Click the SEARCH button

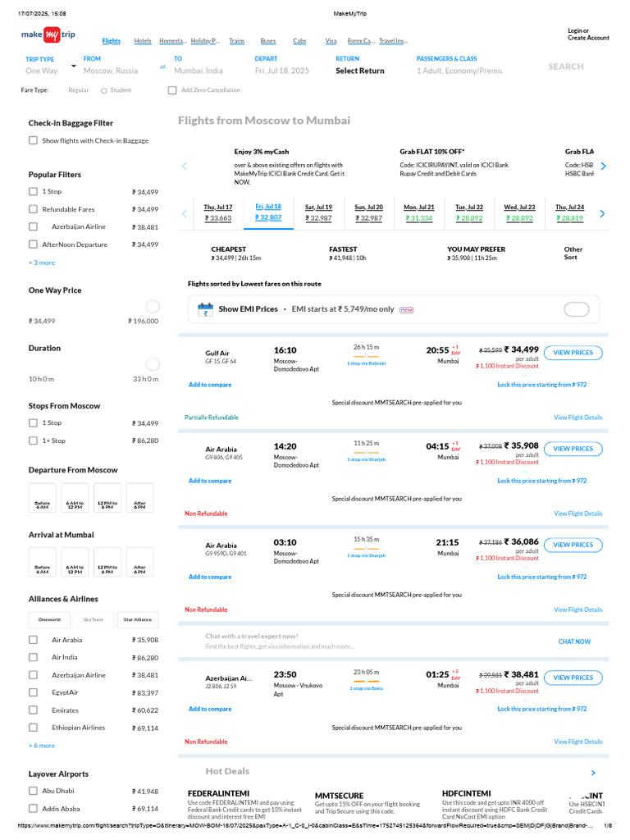coord(566,66)
